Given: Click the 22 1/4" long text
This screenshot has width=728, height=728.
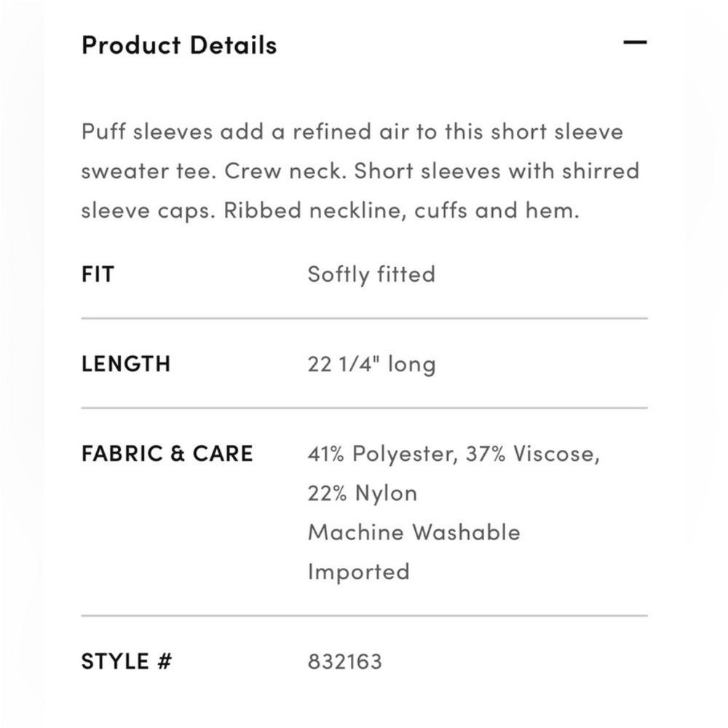Looking at the screenshot, I should [x=371, y=363].
